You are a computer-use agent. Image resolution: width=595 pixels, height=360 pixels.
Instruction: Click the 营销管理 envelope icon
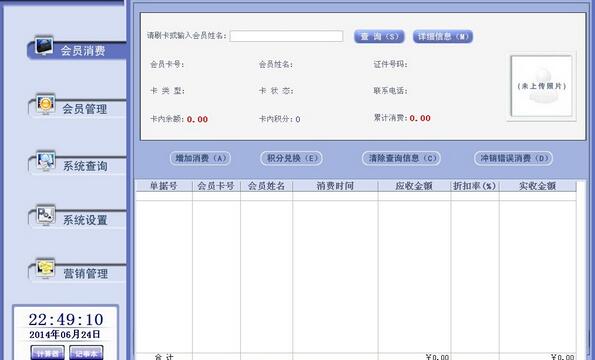coord(46,269)
